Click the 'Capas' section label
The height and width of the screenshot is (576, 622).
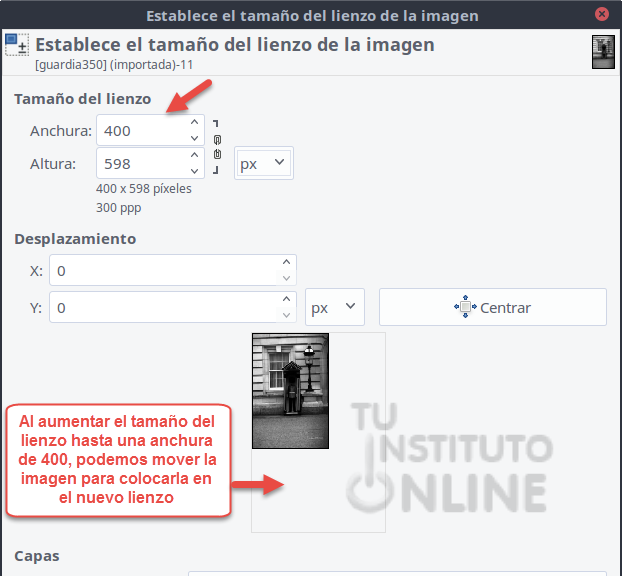coord(37,556)
